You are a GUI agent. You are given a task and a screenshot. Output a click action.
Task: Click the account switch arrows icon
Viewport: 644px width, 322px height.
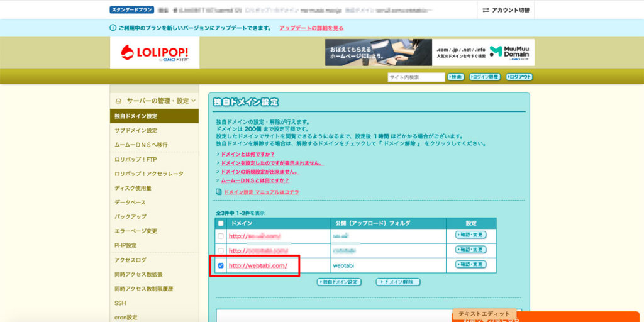(x=486, y=11)
